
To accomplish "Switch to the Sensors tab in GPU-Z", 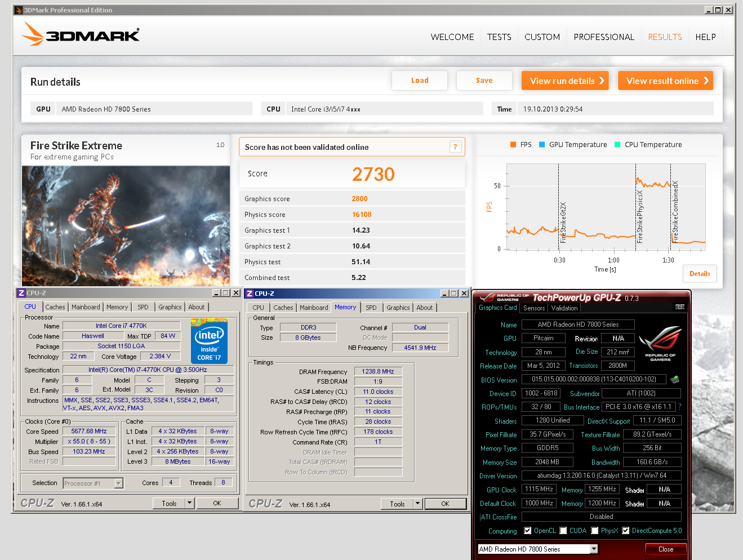I will coord(534,308).
